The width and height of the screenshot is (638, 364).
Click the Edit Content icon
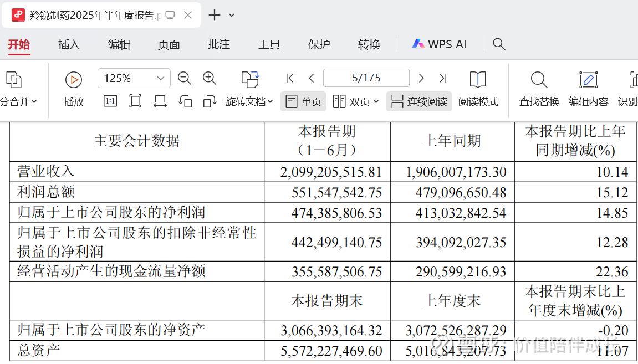(588, 80)
